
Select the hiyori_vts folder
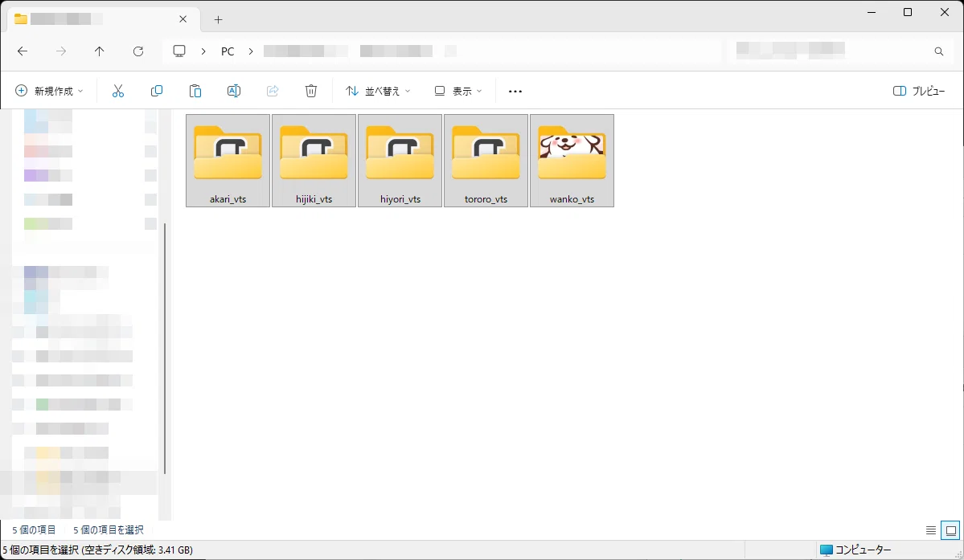(400, 161)
